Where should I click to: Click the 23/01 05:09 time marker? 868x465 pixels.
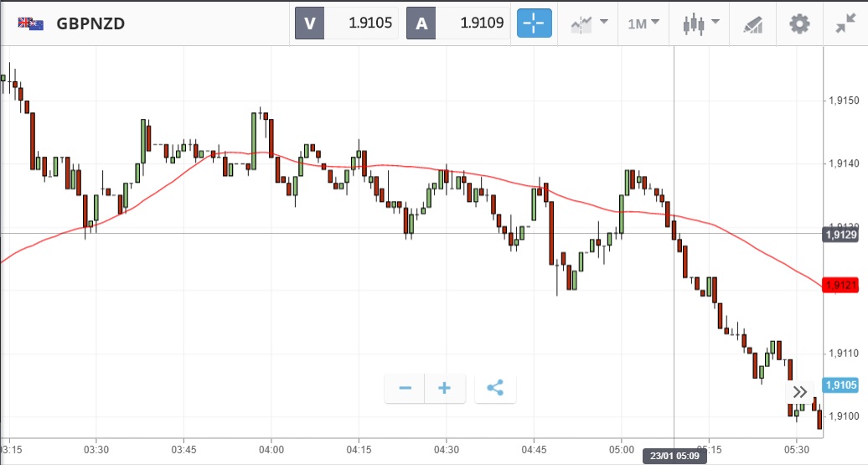coord(674,456)
